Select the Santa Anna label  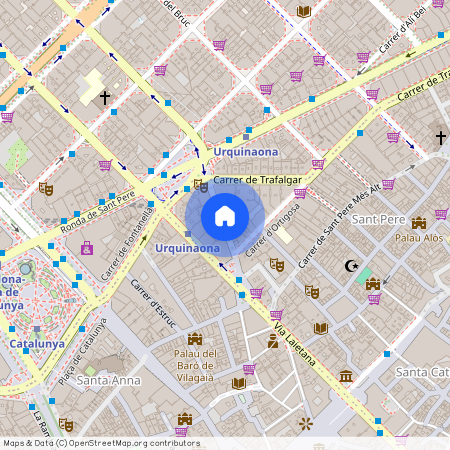pos(109,380)
